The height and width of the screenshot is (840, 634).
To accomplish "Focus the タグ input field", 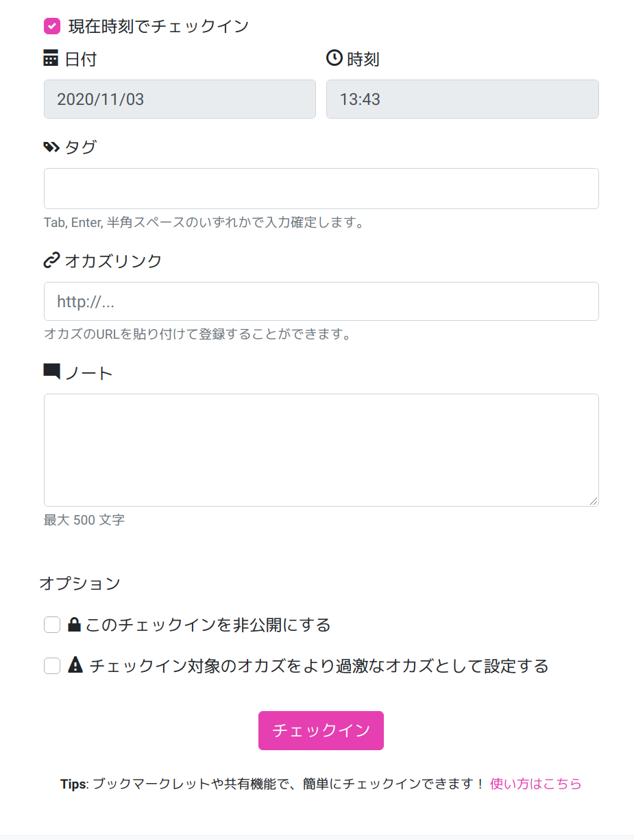I will tap(321, 189).
